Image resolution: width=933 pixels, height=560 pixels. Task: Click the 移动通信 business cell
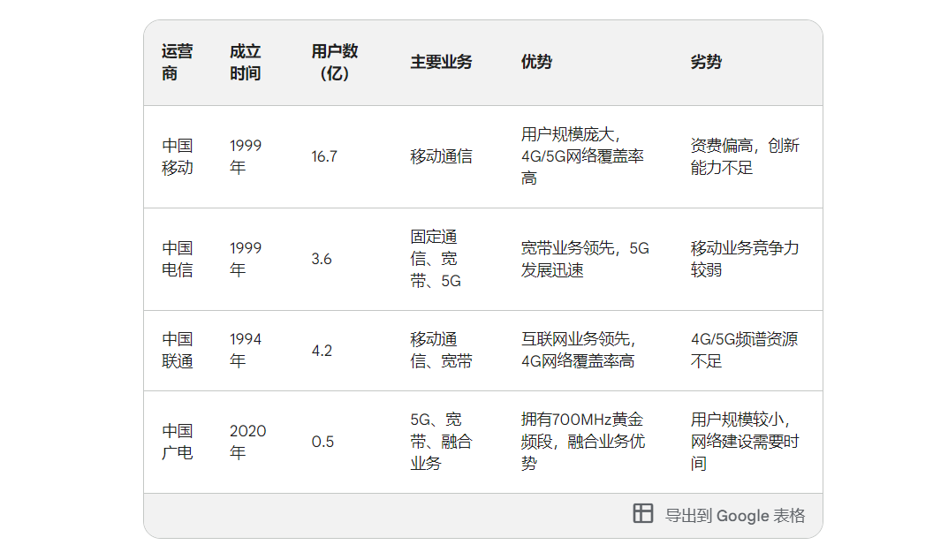coord(441,156)
